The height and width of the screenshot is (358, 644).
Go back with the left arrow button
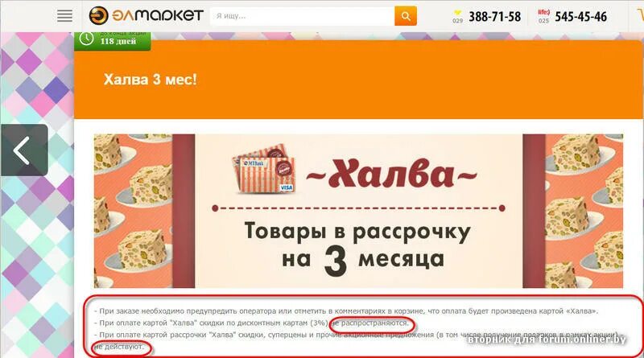click(24, 150)
